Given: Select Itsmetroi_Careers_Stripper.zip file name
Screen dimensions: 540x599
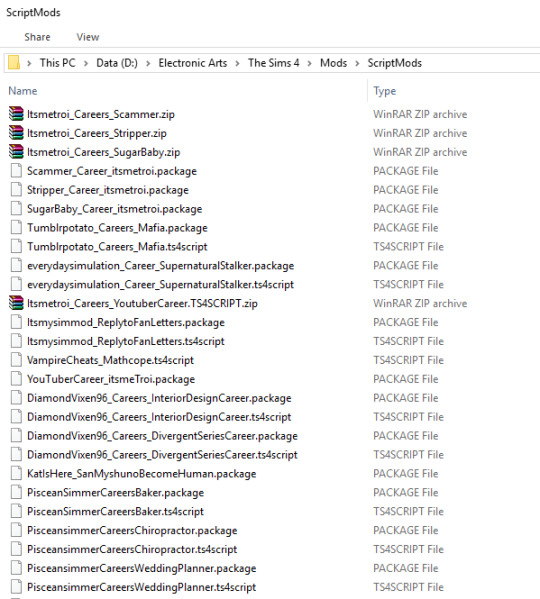Looking at the screenshot, I should 97,133.
